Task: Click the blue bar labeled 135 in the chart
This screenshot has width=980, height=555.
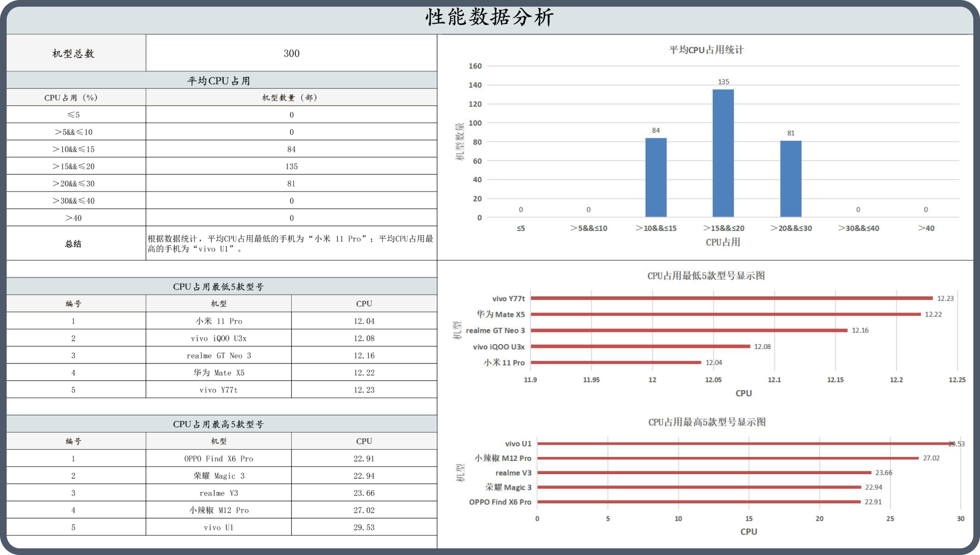Action: click(x=723, y=153)
